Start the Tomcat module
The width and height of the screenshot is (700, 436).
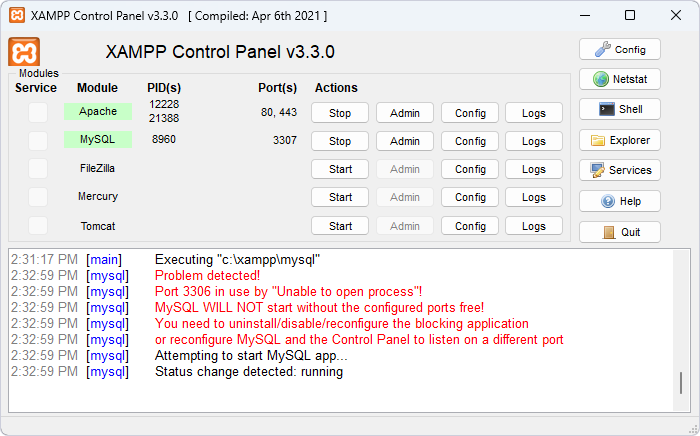[340, 226]
